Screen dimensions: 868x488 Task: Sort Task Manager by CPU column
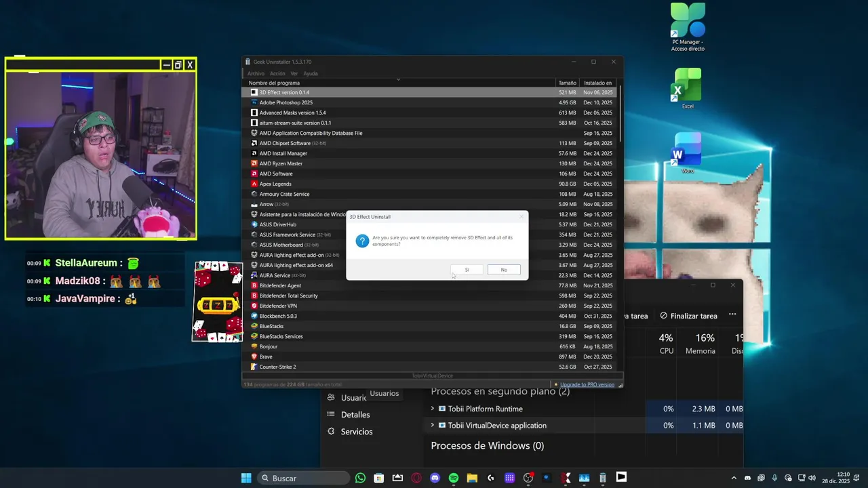pyautogui.click(x=666, y=344)
